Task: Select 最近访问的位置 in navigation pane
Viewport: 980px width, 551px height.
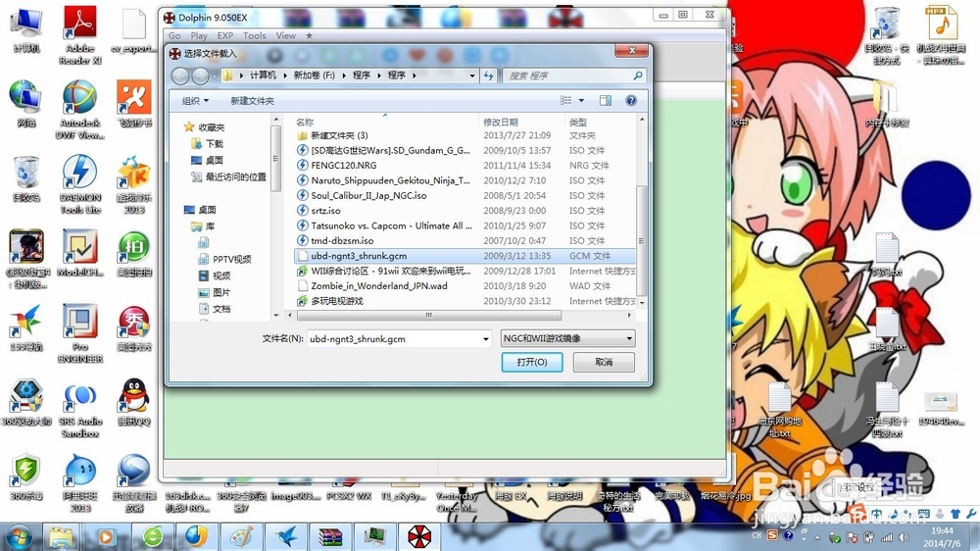Action: 228,177
